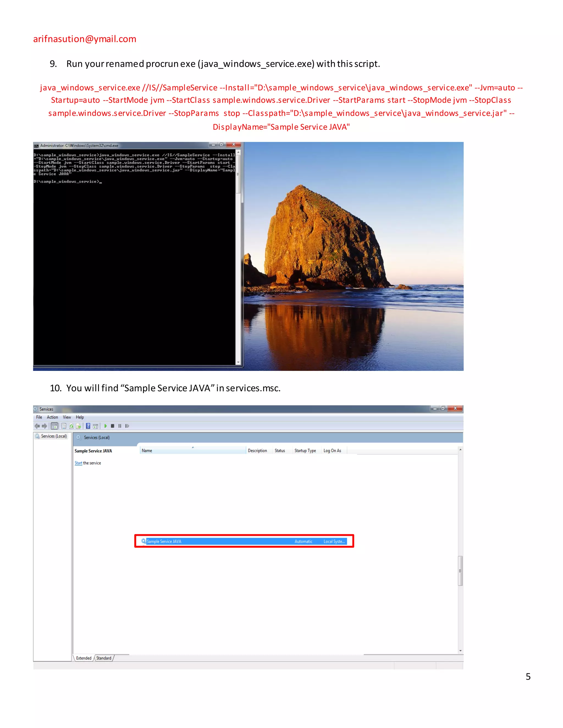This screenshot has width=563, height=728.
Task: Refresh the services list
Action: 71,426
